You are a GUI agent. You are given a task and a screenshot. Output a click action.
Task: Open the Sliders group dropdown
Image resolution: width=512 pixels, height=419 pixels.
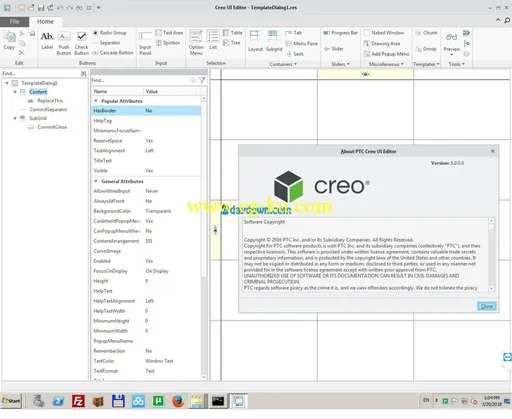click(x=340, y=64)
